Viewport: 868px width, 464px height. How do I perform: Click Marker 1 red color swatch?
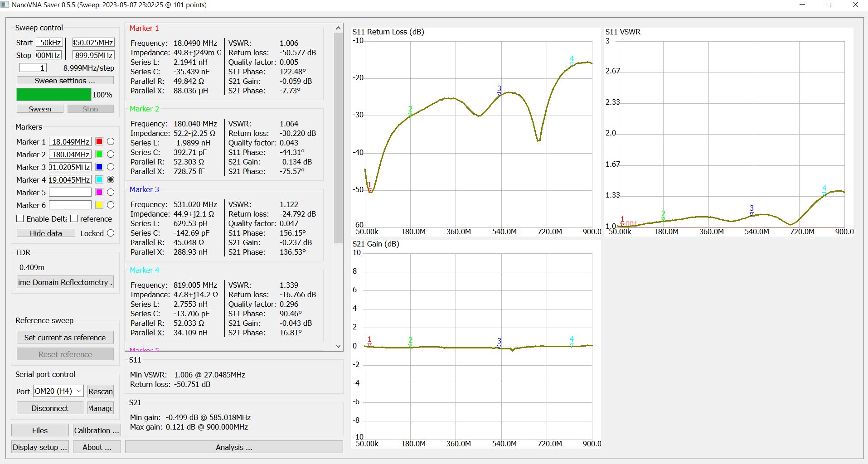[99, 142]
